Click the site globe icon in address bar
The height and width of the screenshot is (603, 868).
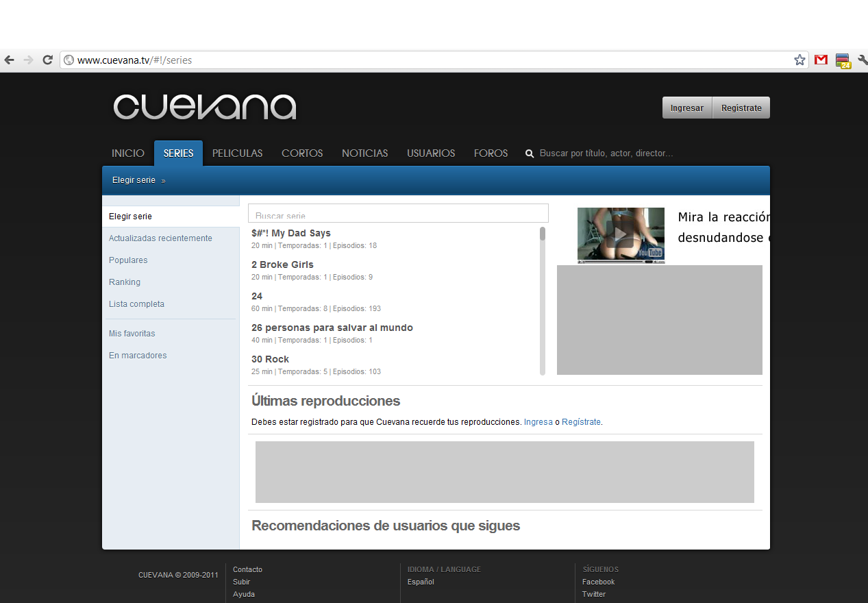point(69,60)
